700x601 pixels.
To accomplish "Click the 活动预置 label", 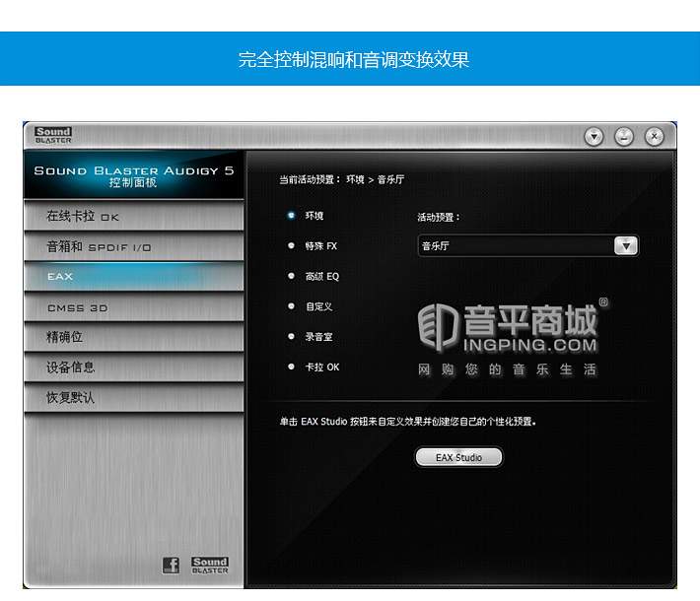I will (x=438, y=218).
